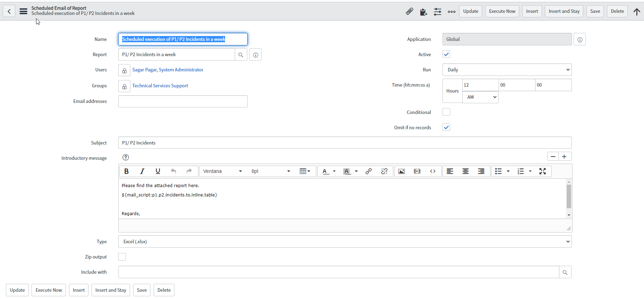Enable the Conditional checkbox
Screen dimensions: 644x299
[446, 112]
